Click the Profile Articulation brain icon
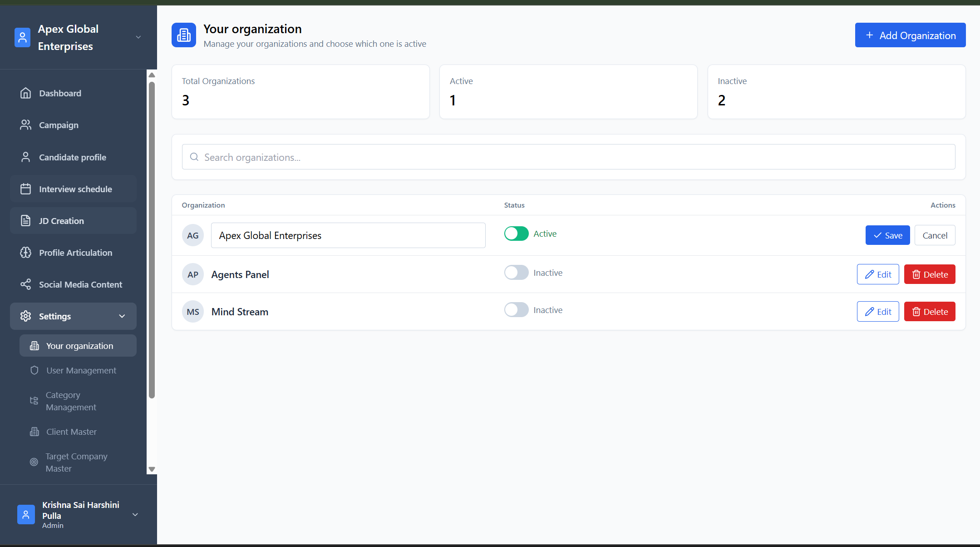 click(26, 253)
